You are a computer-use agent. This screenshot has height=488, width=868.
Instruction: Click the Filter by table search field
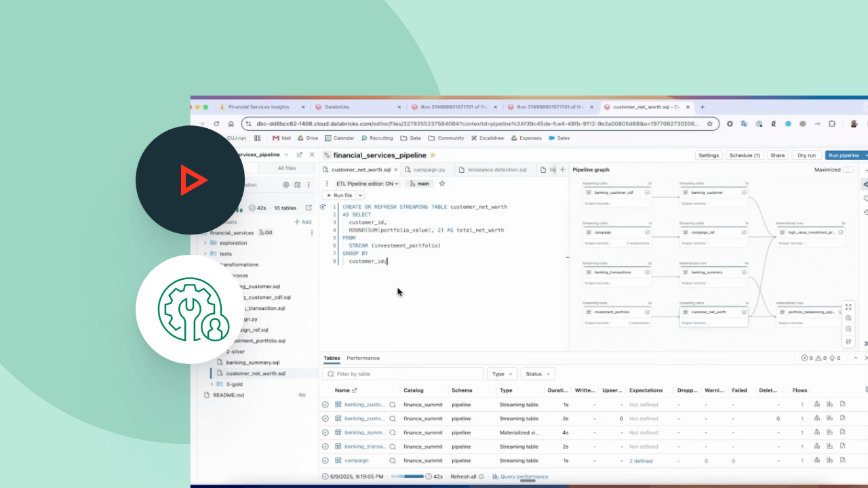coord(403,374)
